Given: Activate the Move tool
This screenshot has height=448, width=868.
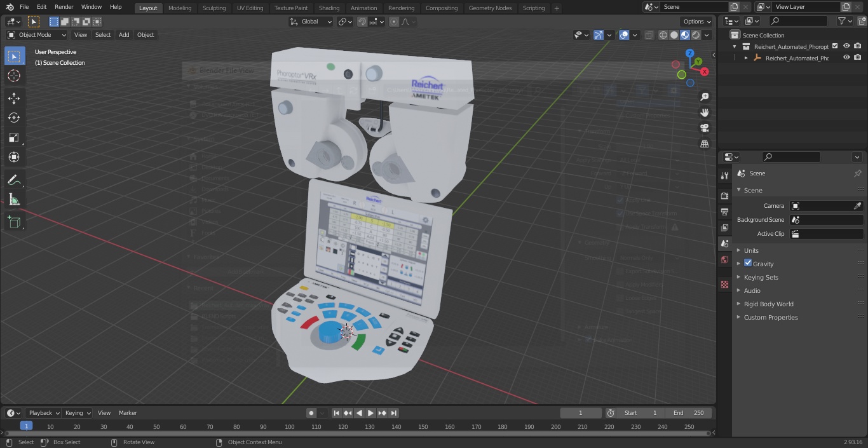Looking at the screenshot, I should (14, 98).
